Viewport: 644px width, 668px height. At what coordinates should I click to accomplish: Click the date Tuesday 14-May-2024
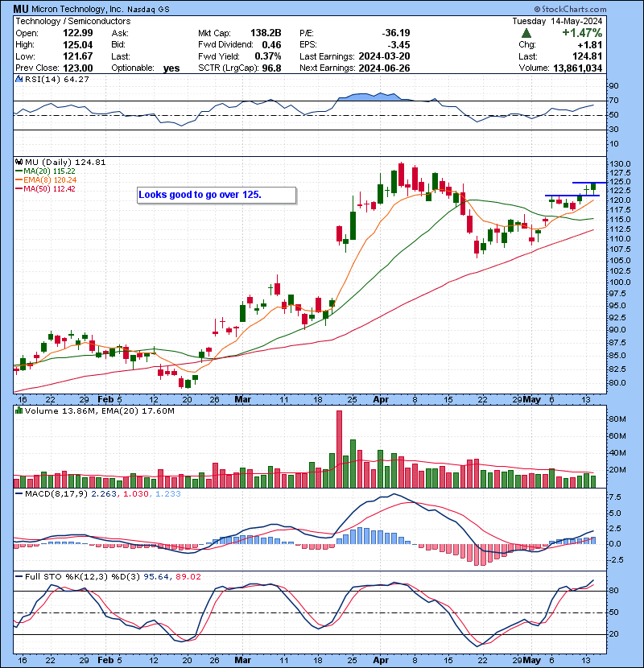[557, 21]
